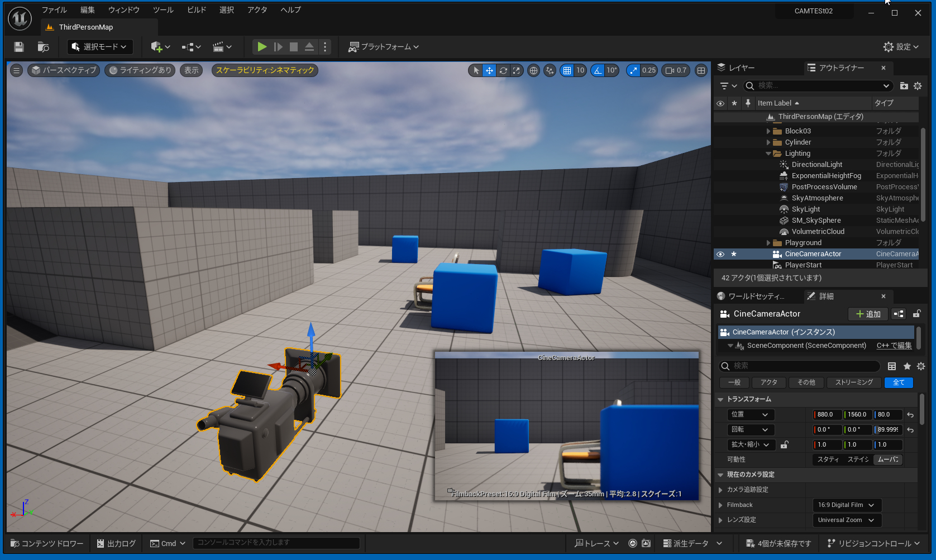936x560 pixels.
Task: Reset the location values to default
Action: (x=910, y=415)
